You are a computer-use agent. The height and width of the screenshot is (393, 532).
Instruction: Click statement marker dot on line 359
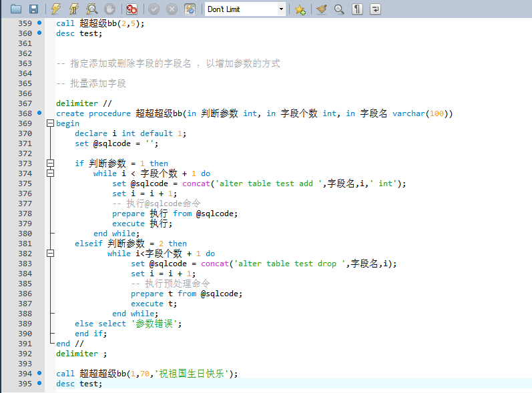pos(39,23)
